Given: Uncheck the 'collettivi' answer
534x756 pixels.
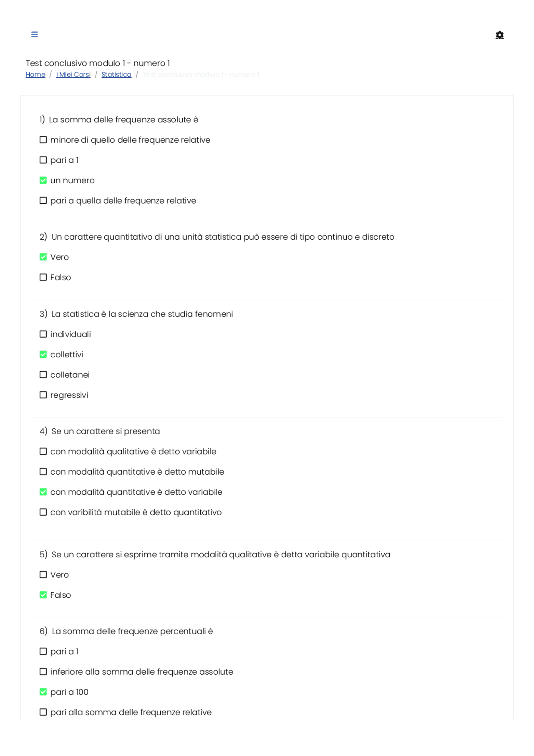Looking at the screenshot, I should 43,354.
